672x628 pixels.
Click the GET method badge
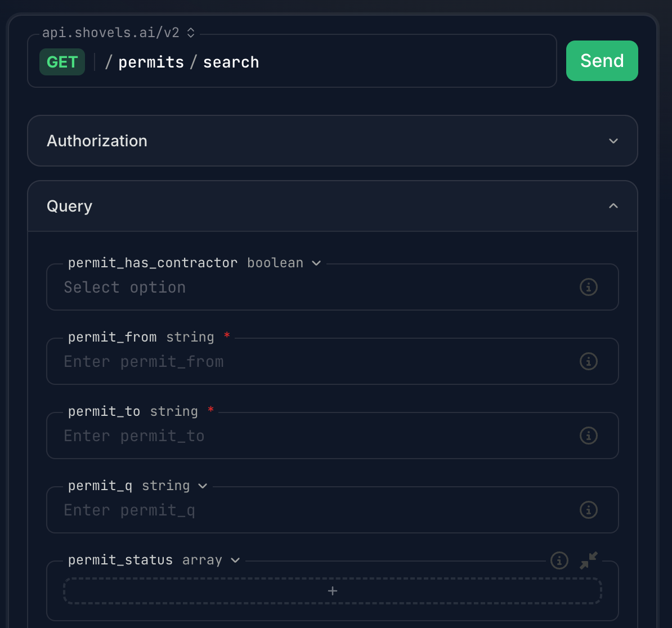point(62,61)
